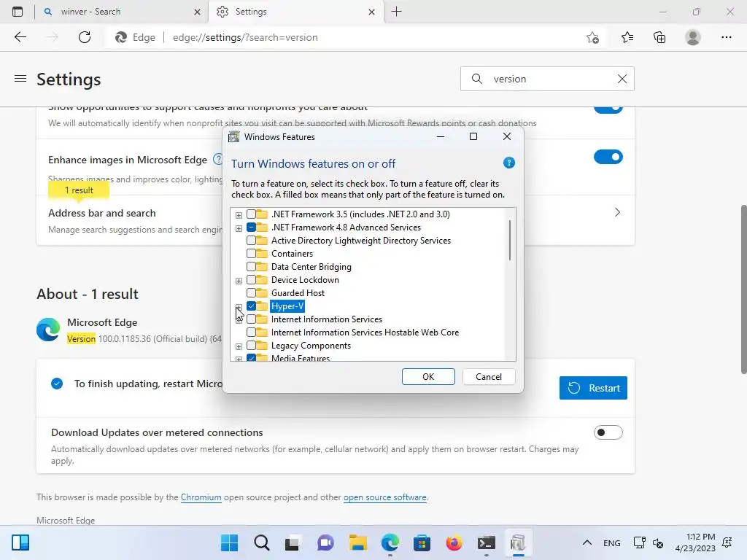Image resolution: width=747 pixels, height=560 pixels.
Task: Click OK in Windows Features dialog
Action: point(428,377)
